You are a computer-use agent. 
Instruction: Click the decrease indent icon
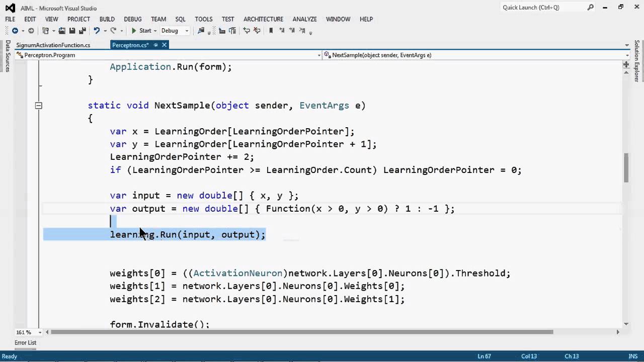coord(222,31)
